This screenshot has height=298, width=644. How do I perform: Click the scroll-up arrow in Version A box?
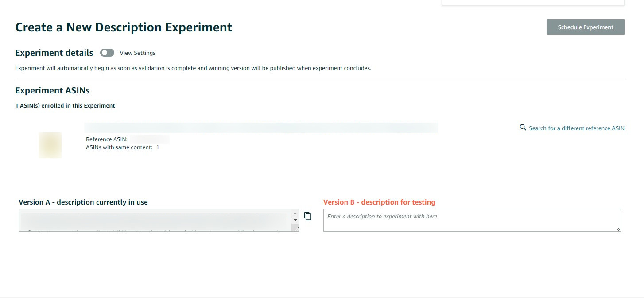click(x=295, y=213)
